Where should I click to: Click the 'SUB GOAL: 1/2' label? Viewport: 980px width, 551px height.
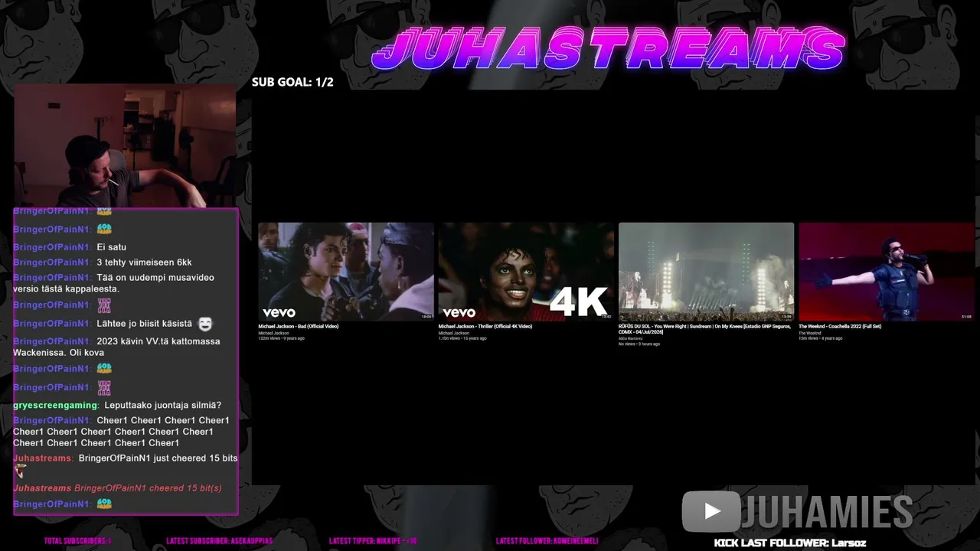(x=292, y=82)
